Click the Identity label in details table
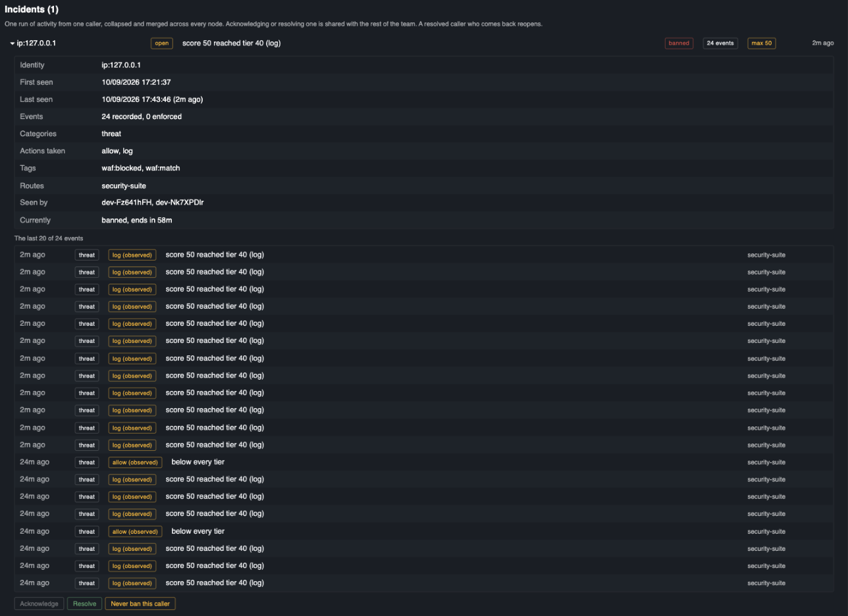Viewport: 848px width, 616px height. [x=32, y=65]
